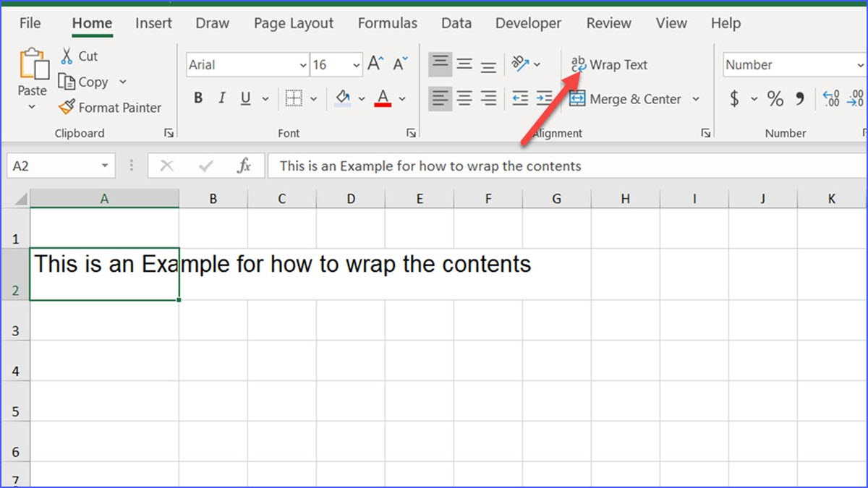The image size is (868, 488).
Task: Increase the decimal places shown
Action: click(830, 98)
